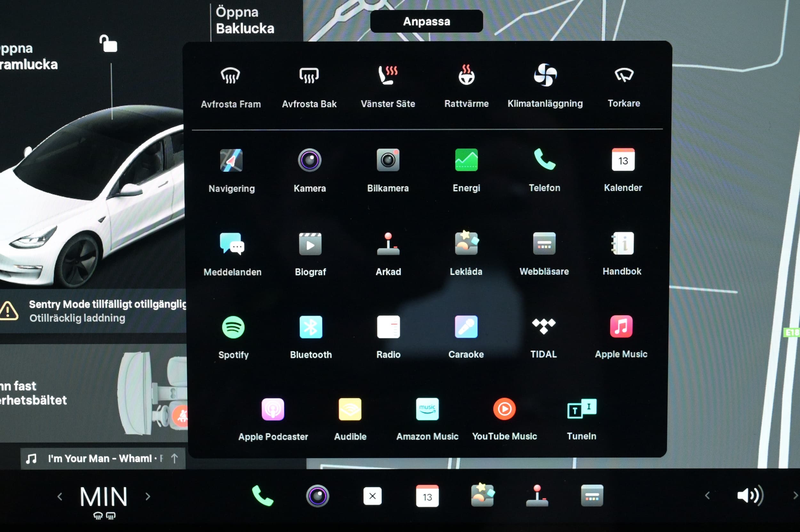Launch the Biograf theater app
Image resolution: width=800 pixels, height=532 pixels.
coord(310,254)
